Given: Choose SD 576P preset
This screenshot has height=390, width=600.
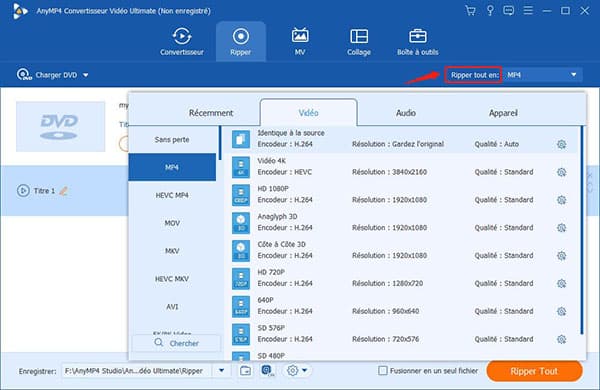Looking at the screenshot, I should 400,335.
